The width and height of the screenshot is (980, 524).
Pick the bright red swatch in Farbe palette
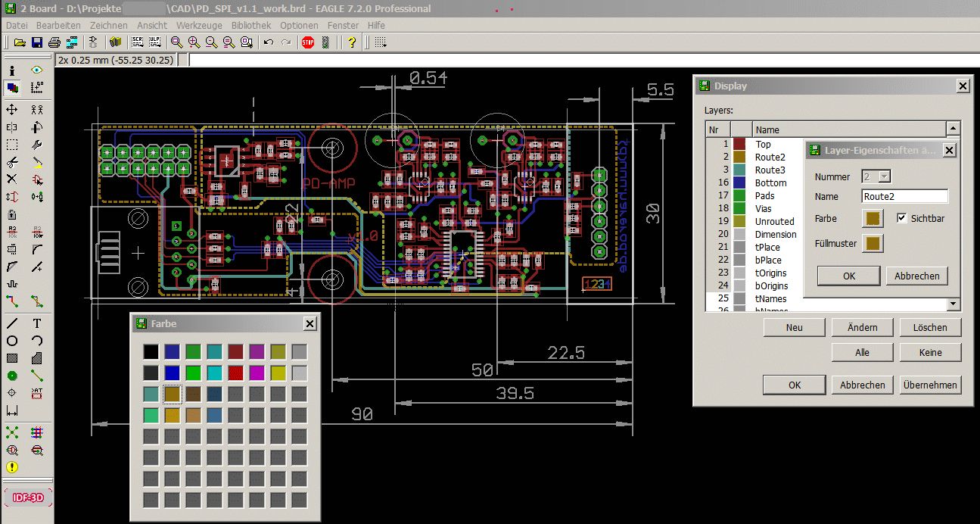tap(236, 373)
